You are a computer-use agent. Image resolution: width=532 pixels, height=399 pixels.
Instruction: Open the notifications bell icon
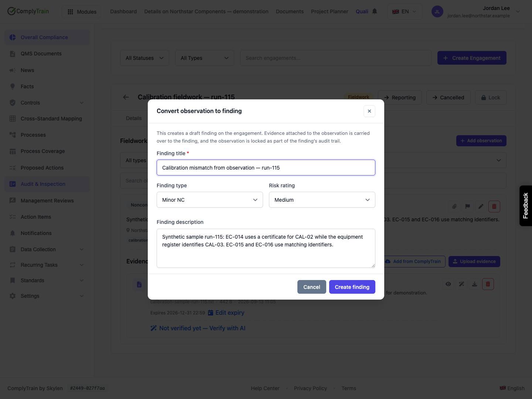[375, 11]
